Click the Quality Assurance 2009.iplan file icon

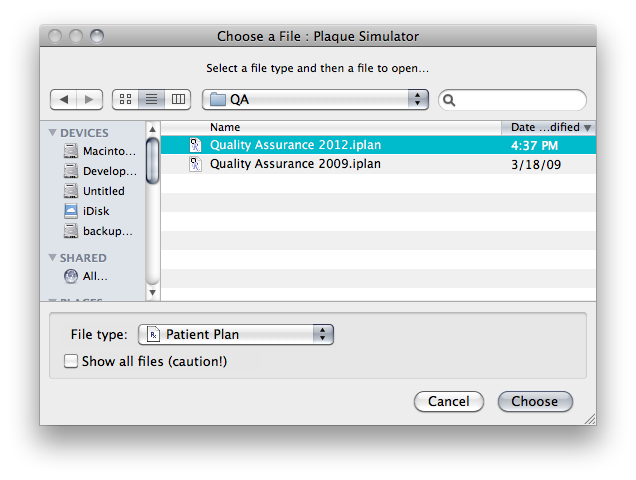point(196,164)
